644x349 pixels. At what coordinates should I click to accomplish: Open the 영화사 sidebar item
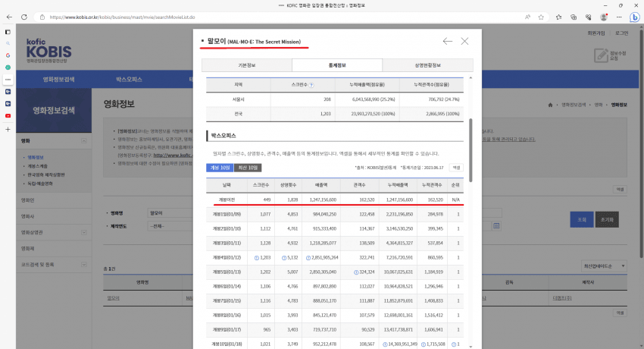(27, 216)
